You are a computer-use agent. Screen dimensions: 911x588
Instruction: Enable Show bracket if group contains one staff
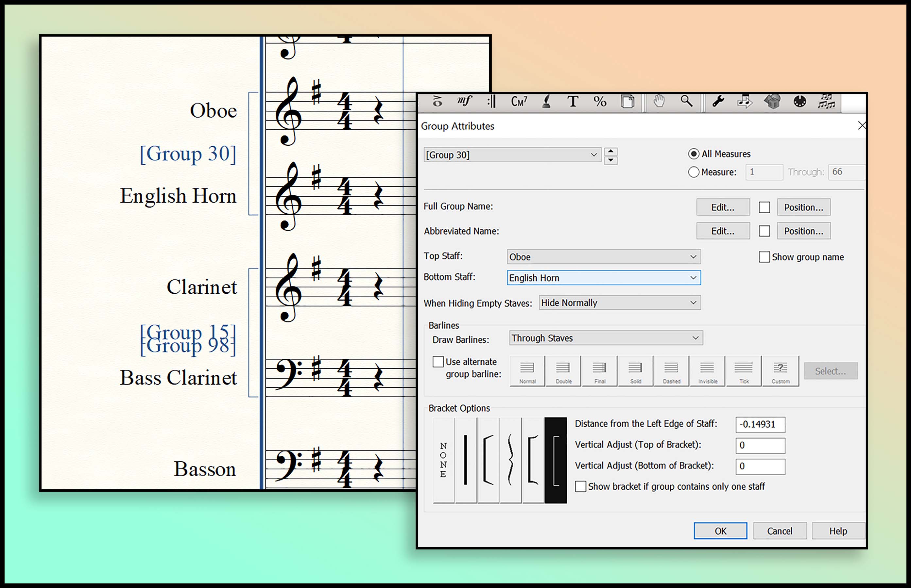[x=580, y=486]
